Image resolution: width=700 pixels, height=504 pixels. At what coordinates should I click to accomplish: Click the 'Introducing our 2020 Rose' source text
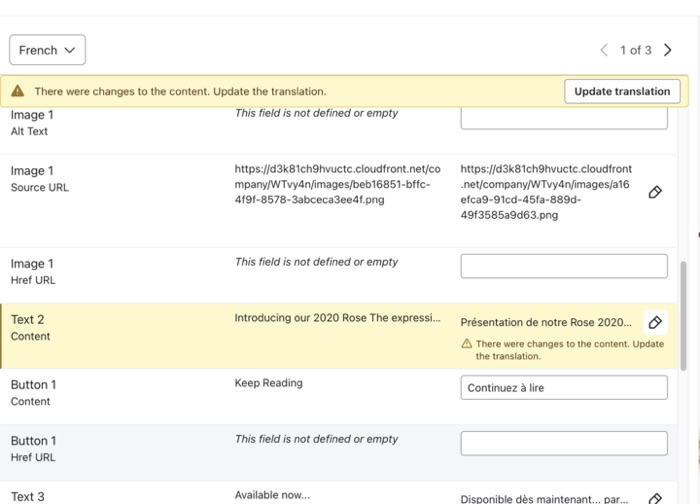click(x=336, y=318)
